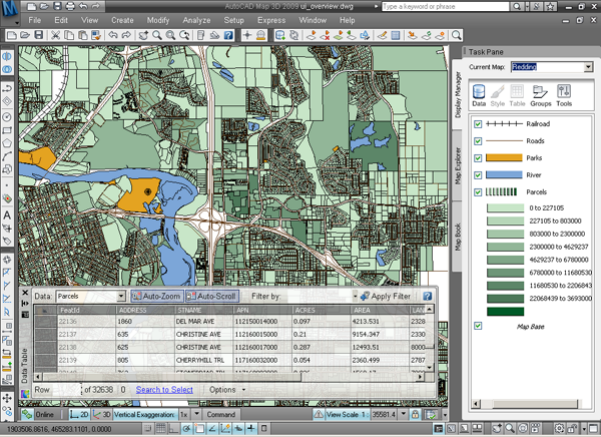The width and height of the screenshot is (601, 437).
Task: Uncheck the Railroad layer checkbox
Action: coord(479,124)
